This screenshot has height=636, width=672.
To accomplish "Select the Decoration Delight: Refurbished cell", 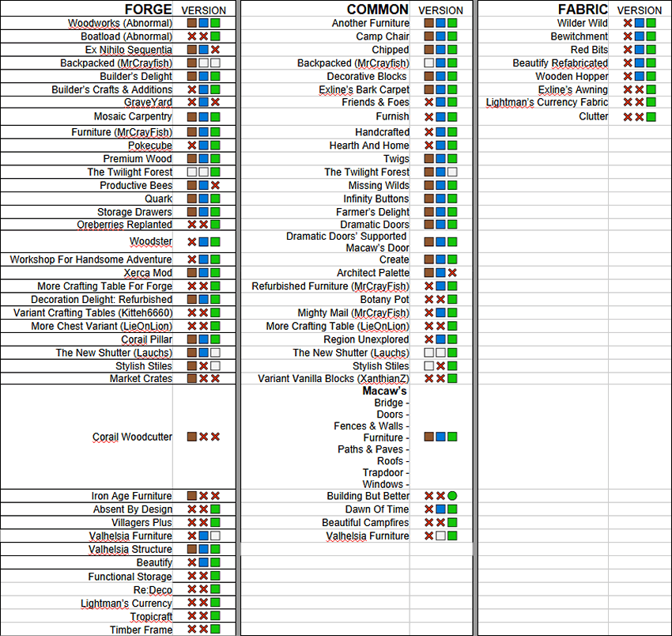I will click(x=87, y=299).
